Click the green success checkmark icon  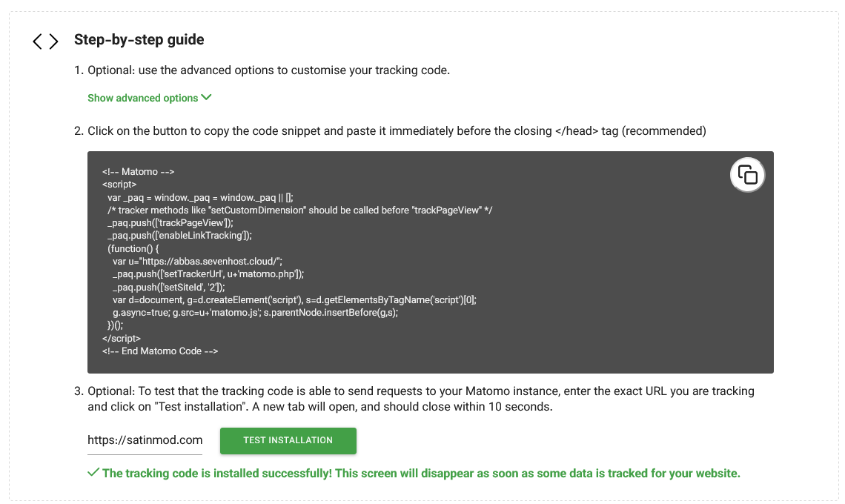[x=93, y=473]
